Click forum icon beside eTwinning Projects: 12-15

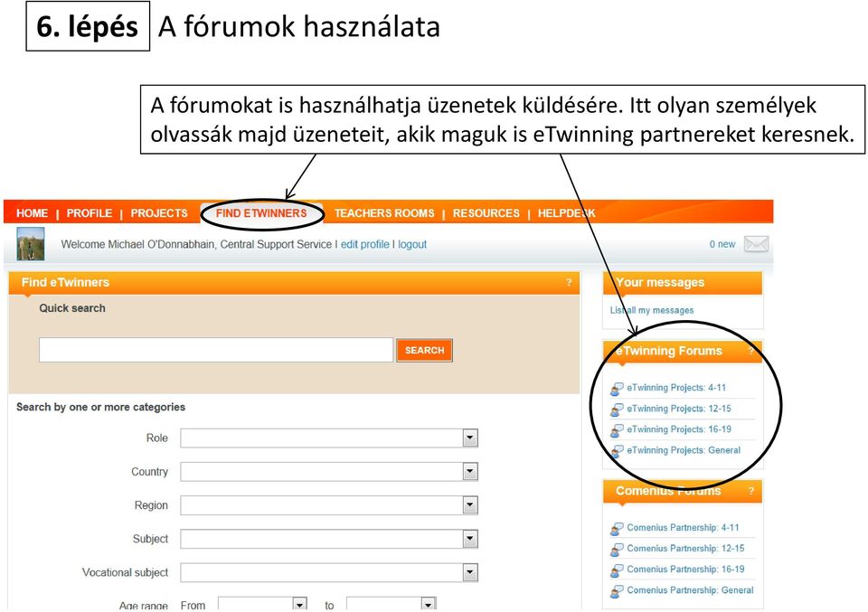coord(617,410)
